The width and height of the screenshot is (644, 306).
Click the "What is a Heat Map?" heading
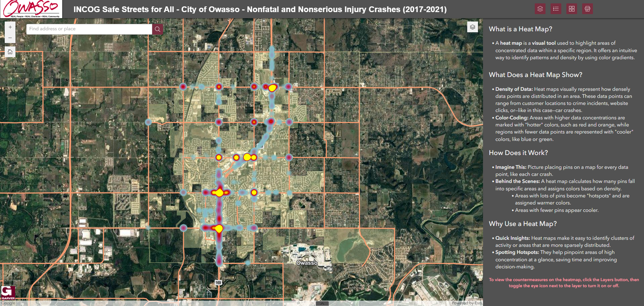pos(520,29)
